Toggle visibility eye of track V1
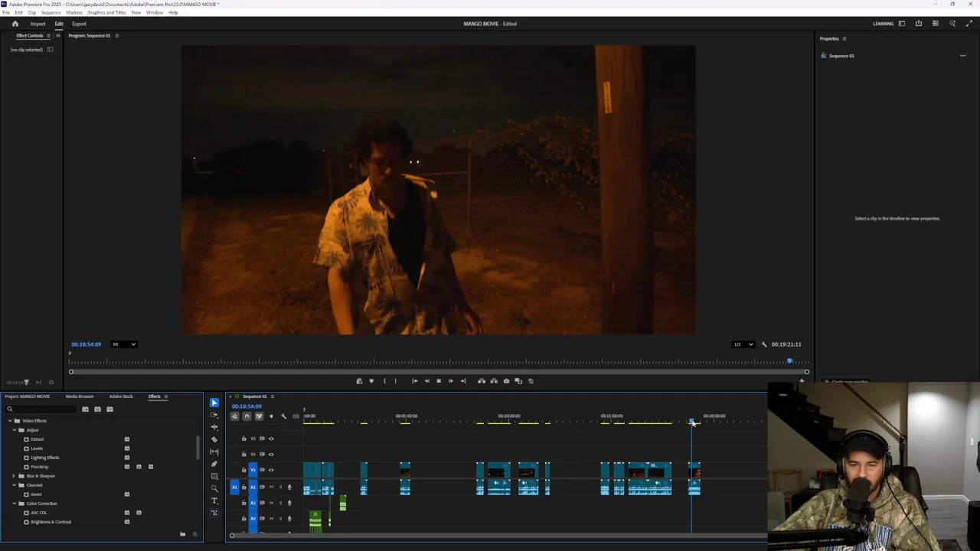Screen dimensions: 980x551 (x=271, y=470)
